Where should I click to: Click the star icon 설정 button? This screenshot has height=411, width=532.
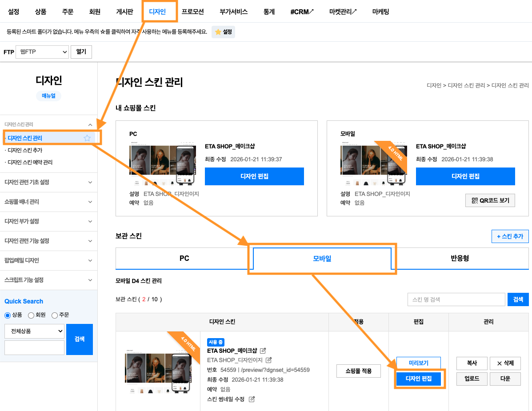[x=223, y=32]
